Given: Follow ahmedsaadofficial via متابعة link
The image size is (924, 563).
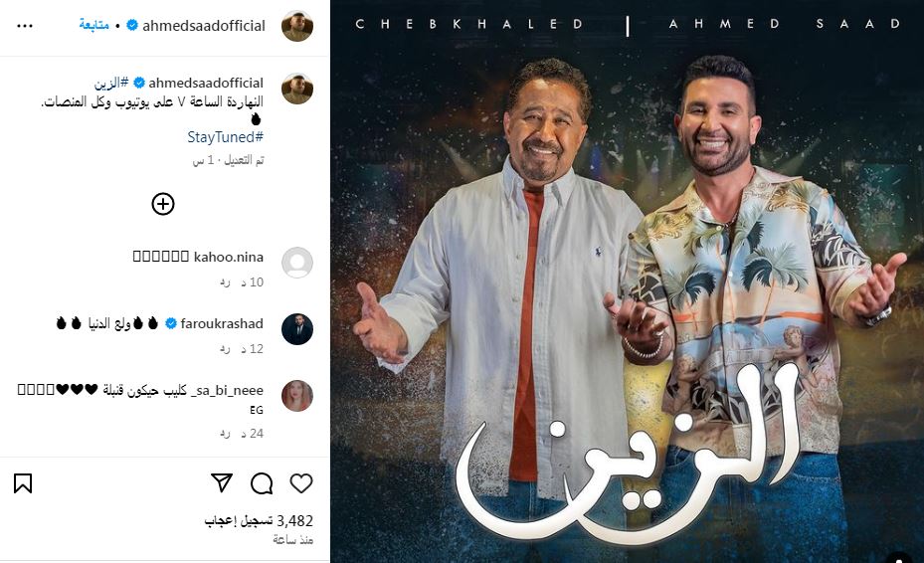Looking at the screenshot, I should (93, 25).
